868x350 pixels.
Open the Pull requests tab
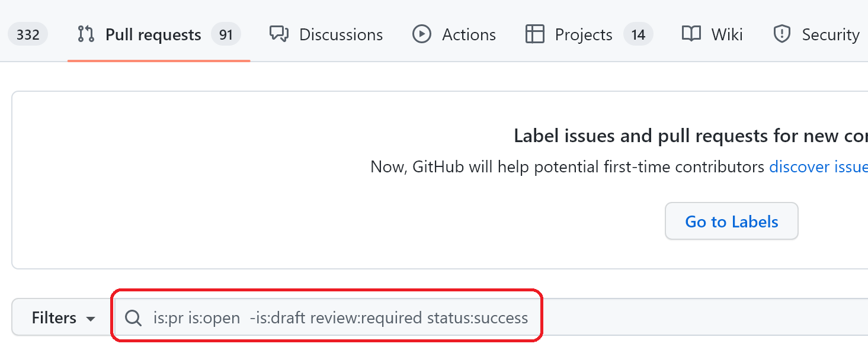click(x=153, y=35)
